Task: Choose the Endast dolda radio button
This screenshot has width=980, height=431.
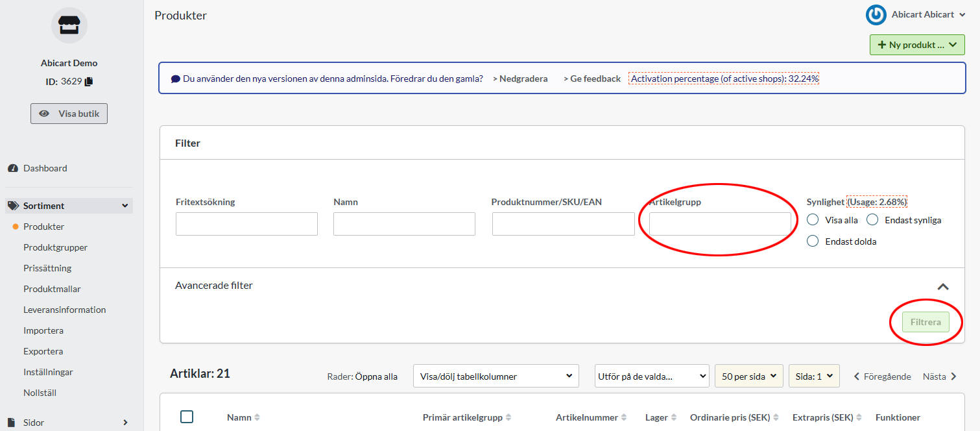Action: click(x=813, y=241)
